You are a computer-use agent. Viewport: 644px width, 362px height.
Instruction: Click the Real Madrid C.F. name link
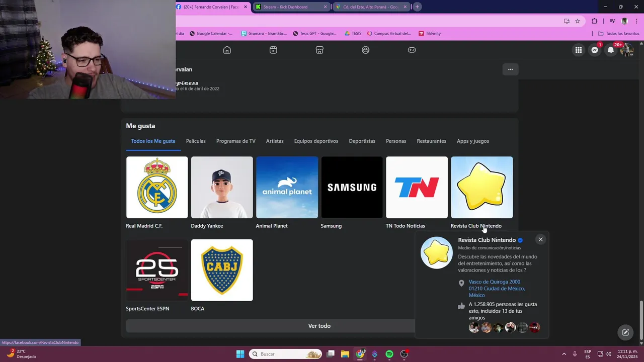tap(144, 226)
